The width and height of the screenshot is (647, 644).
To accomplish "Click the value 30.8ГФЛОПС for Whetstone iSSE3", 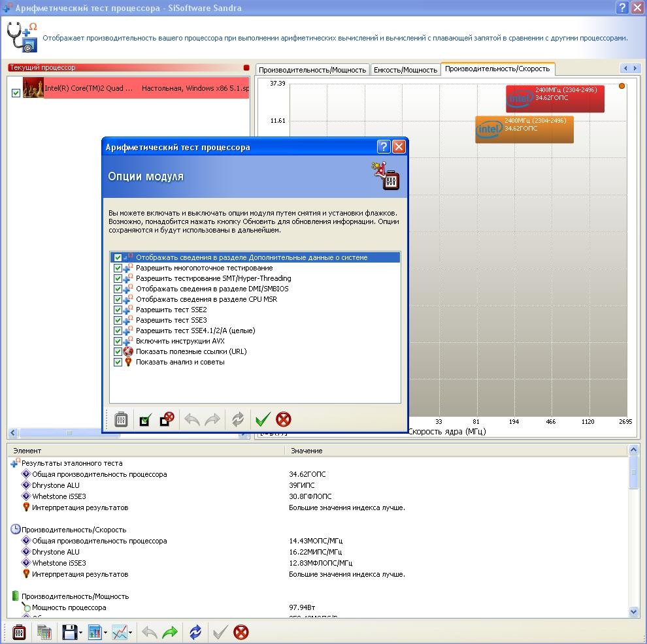I will [310, 496].
